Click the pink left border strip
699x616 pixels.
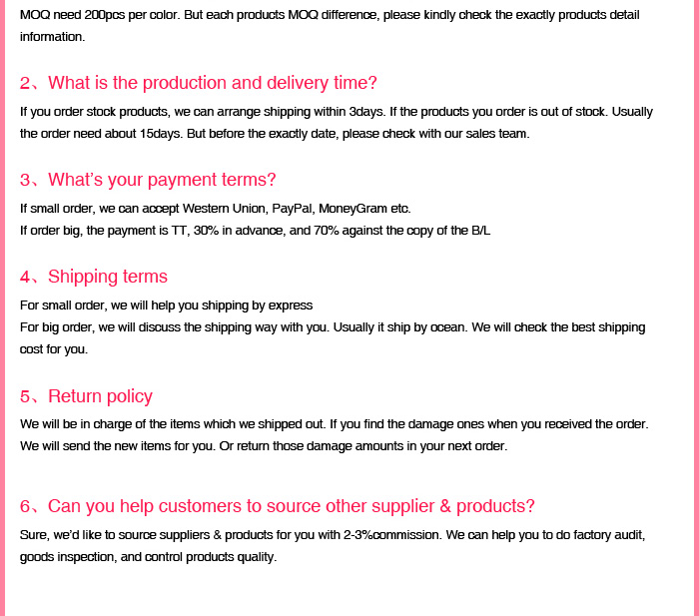pos(2,308)
